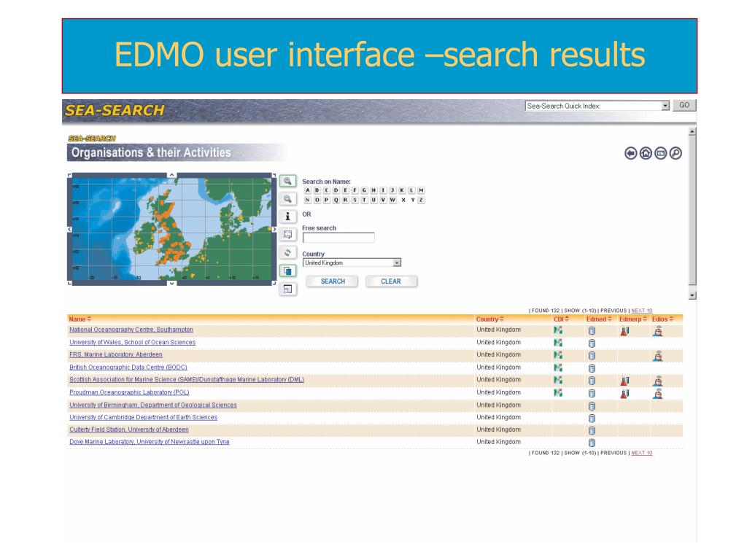The width and height of the screenshot is (747, 560).
Task: Click in the Free search input field
Action: point(338,238)
